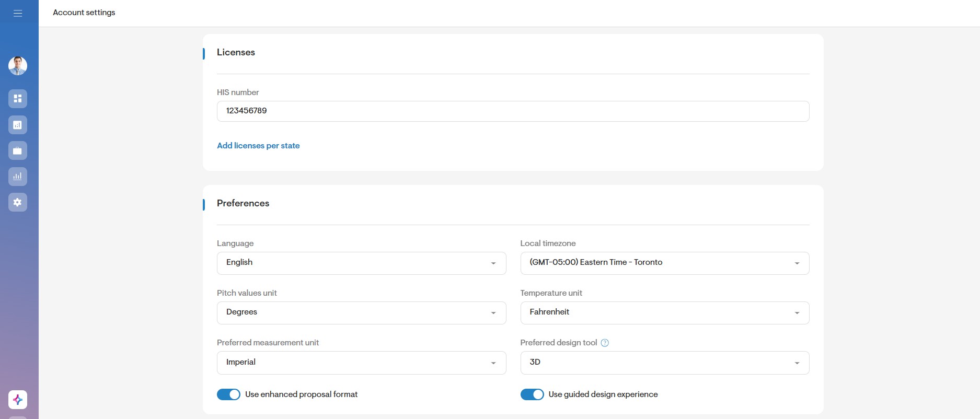Click the HIS number label
This screenshot has width=980, height=419.
238,92
